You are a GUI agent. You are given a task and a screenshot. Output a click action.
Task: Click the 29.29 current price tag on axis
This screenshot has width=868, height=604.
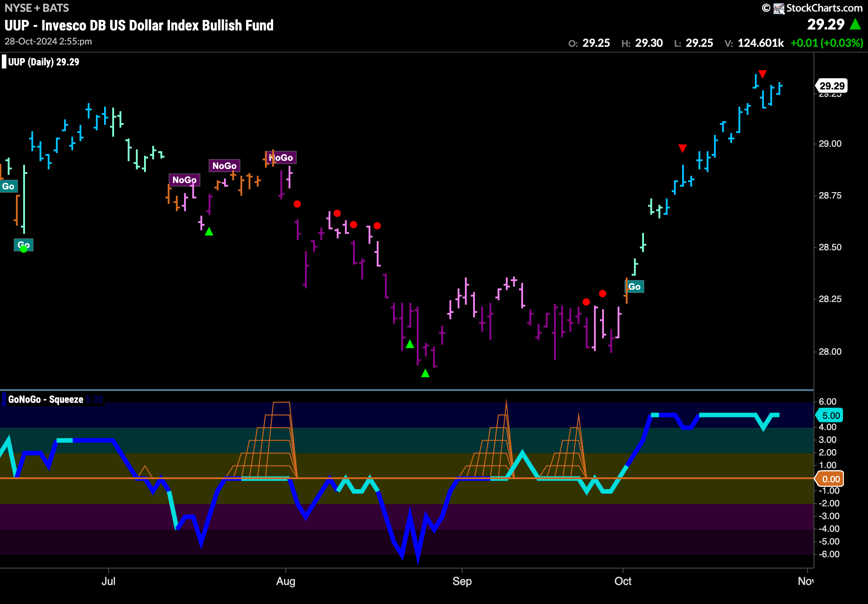tap(831, 86)
